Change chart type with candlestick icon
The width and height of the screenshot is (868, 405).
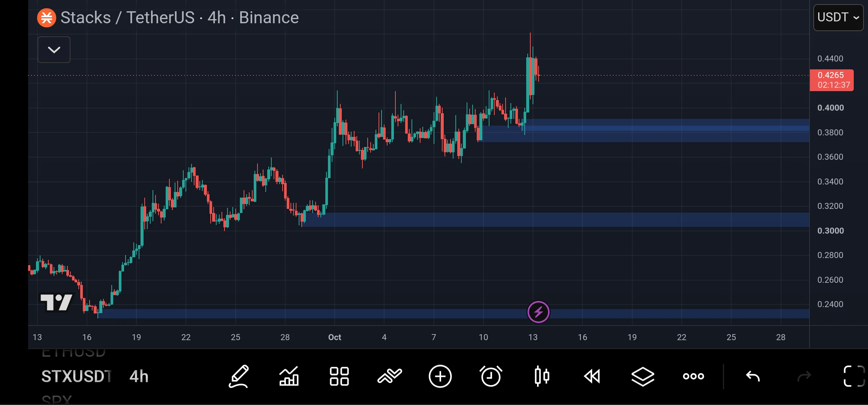coord(542,376)
